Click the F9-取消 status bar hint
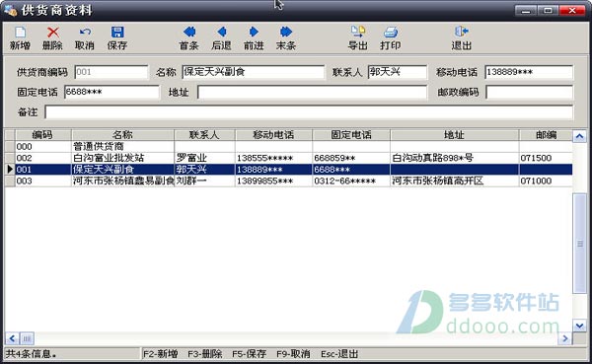This screenshot has width=592, height=364. 293,354
